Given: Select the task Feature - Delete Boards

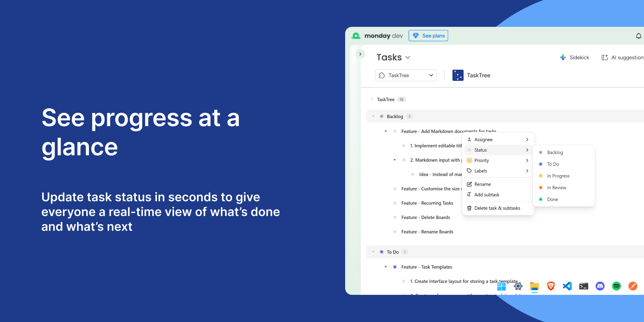Looking at the screenshot, I should tap(426, 217).
